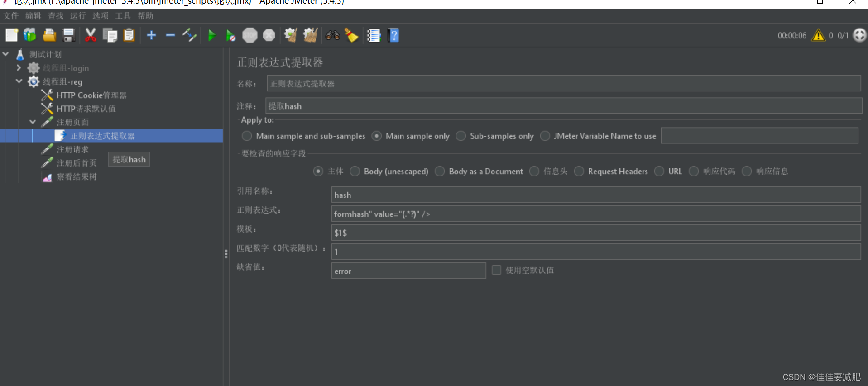This screenshot has height=386, width=868.
Task: Select 主体 response field radio
Action: [x=318, y=171]
